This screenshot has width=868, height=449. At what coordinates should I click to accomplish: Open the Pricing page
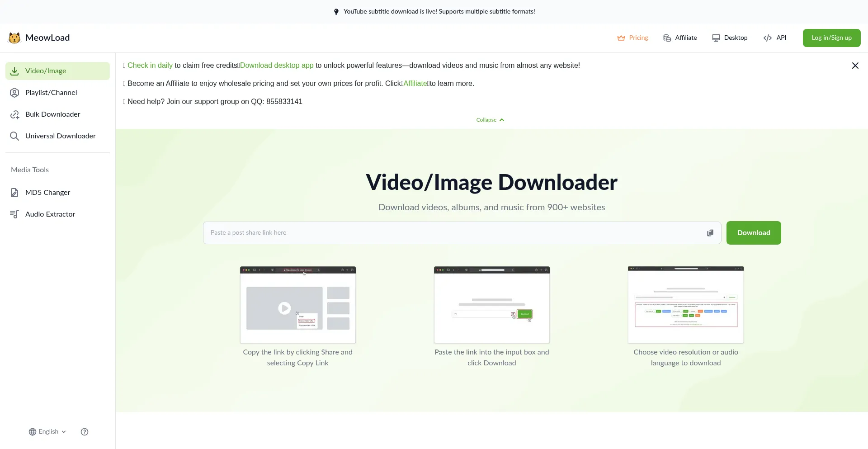(633, 38)
